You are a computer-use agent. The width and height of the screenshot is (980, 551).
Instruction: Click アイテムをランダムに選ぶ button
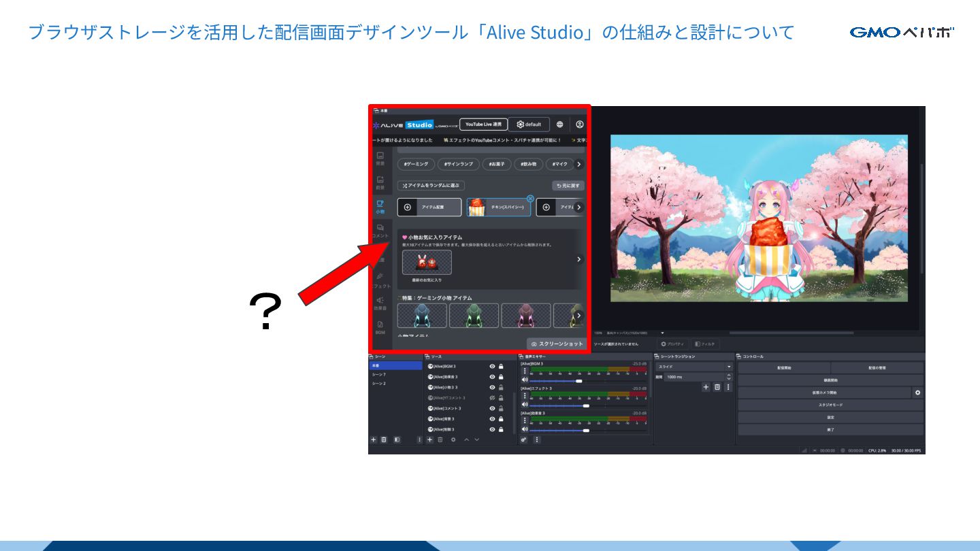pos(431,185)
